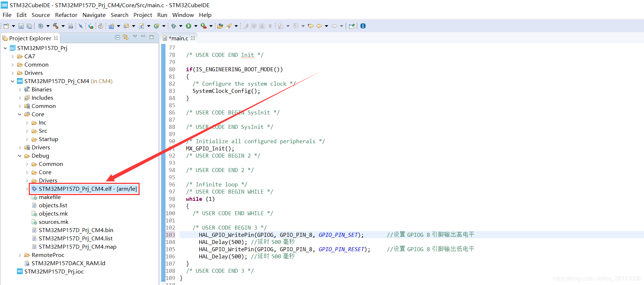Open Project Explorer view menu triangle

tap(135, 37)
